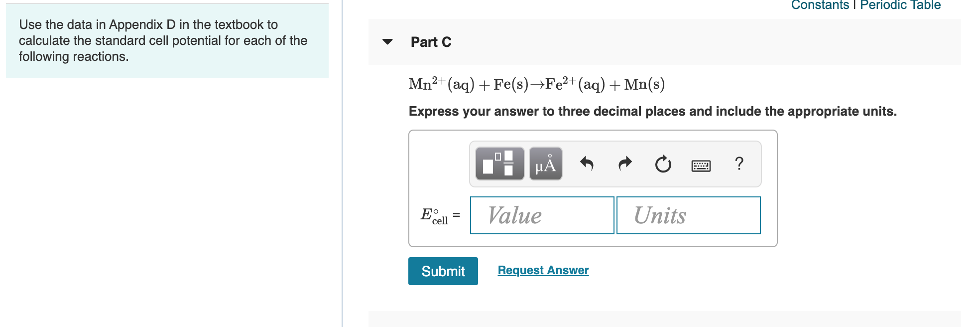Click the undo arrow in the answer toolbar
Image resolution: width=980 pixels, height=327 pixels.
tap(589, 163)
